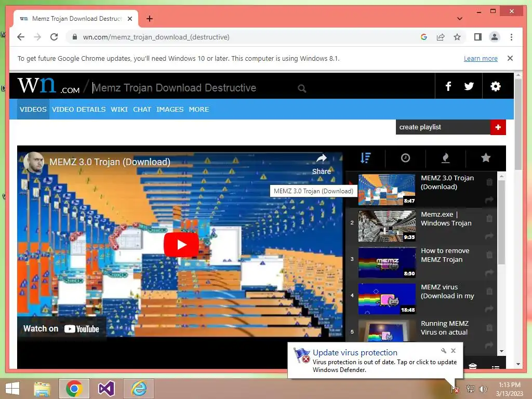Open the MEMZ virus (Download in my) thumbnail
The height and width of the screenshot is (399, 532).
[x=387, y=299]
